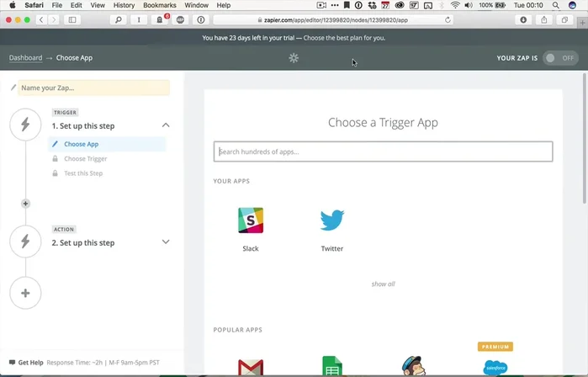The width and height of the screenshot is (588, 377).
Task: Click the Trigger step lightning bolt circle
Action: pos(25,125)
